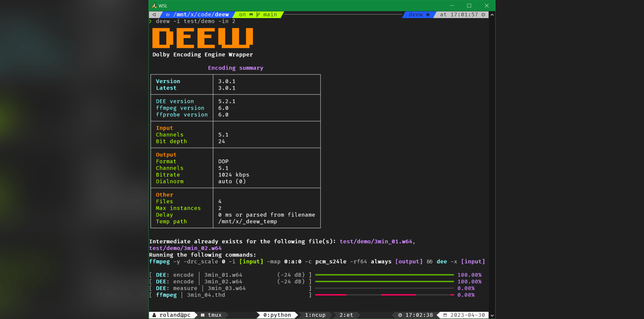Click the scrollbar down arrow at bottom right
This screenshot has height=319, width=644.
pos(492,315)
